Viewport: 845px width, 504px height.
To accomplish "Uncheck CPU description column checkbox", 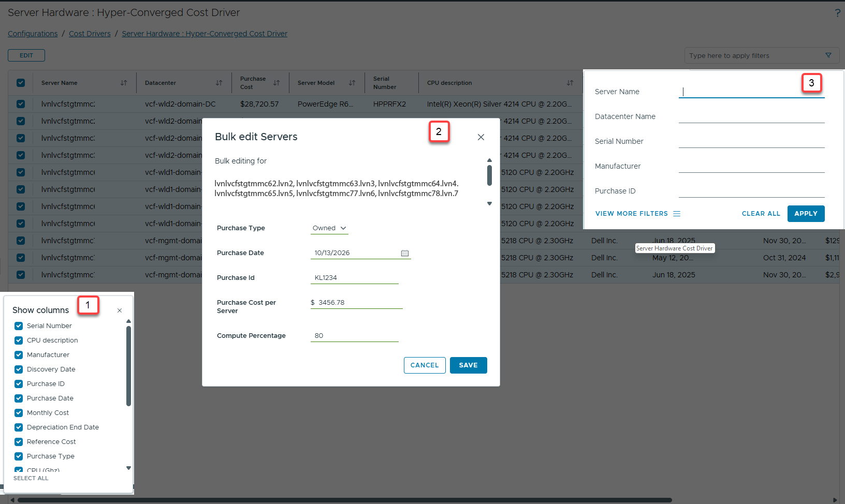I will [19, 340].
